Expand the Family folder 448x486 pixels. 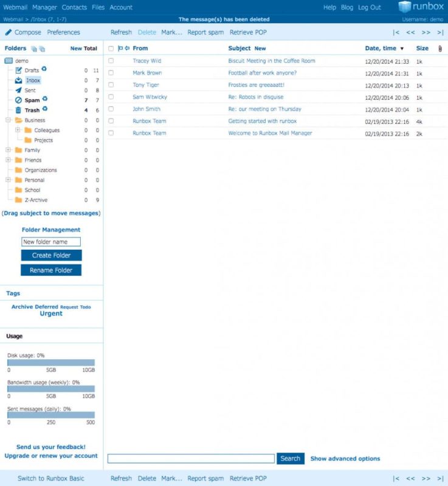click(9, 150)
